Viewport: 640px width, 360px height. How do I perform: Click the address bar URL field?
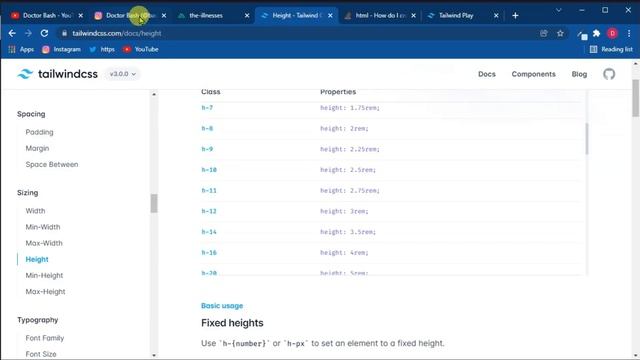[x=302, y=33]
